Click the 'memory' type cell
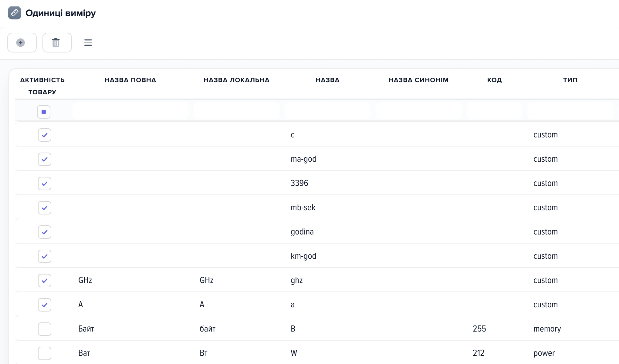 point(547,329)
